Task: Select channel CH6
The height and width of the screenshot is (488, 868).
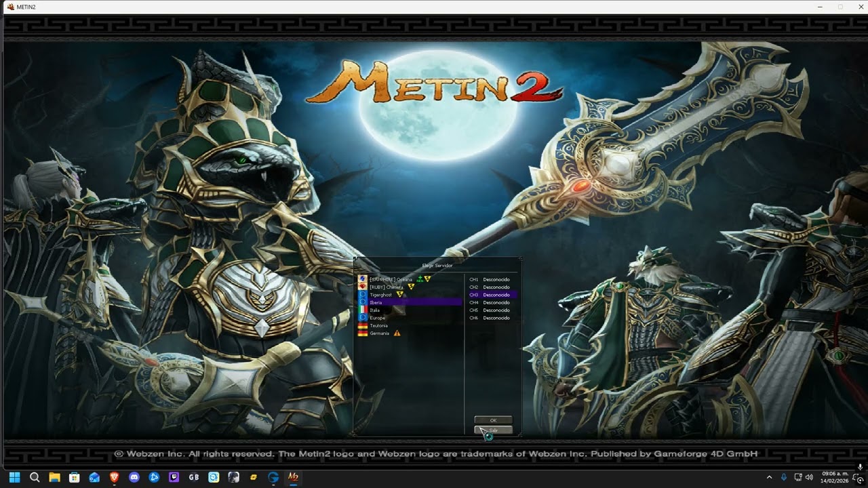Action: (x=492, y=318)
